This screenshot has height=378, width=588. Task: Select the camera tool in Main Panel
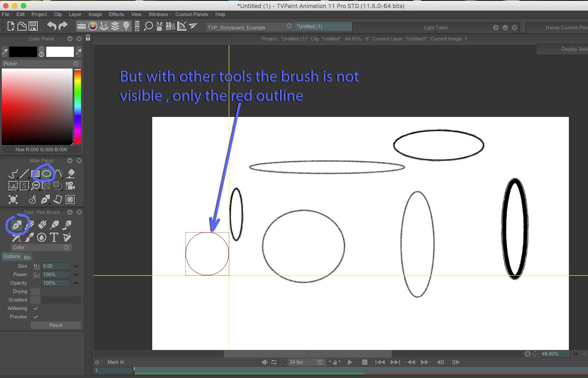70,186
